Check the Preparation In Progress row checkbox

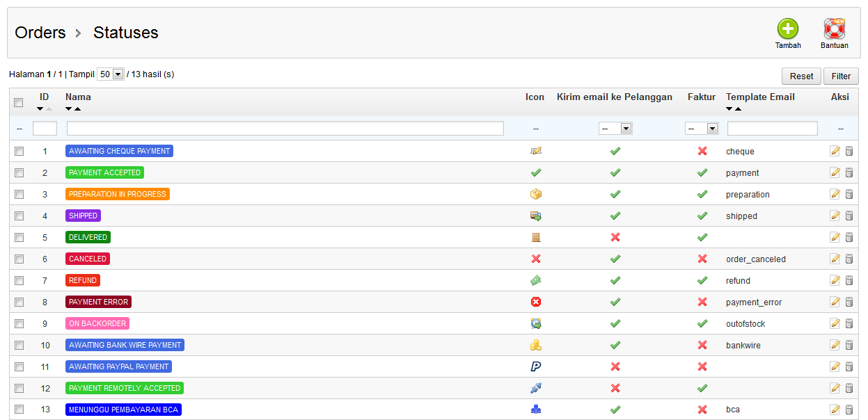[x=19, y=194]
